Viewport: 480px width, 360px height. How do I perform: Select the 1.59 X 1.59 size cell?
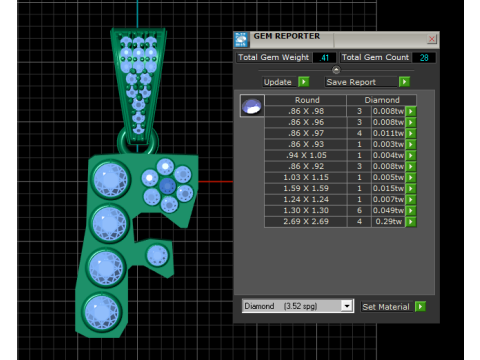306,188
